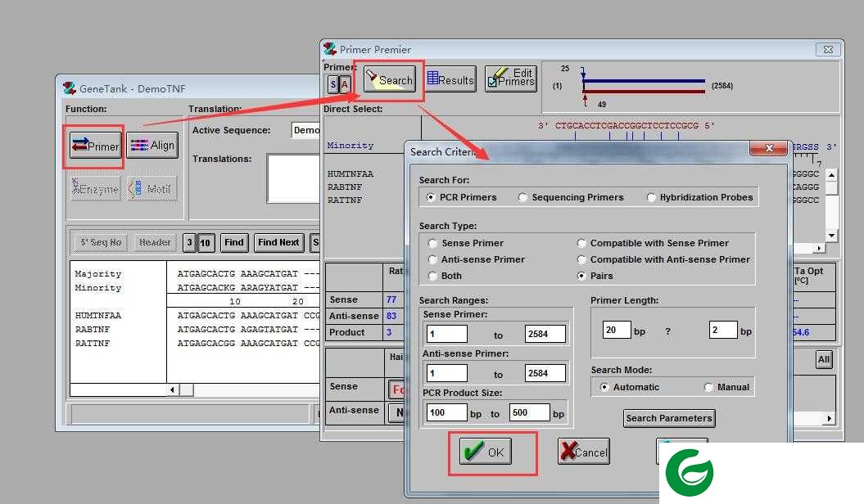Select Compatible with Anti-sense Primer
Viewport: 864px width, 504px height.
[663, 259]
